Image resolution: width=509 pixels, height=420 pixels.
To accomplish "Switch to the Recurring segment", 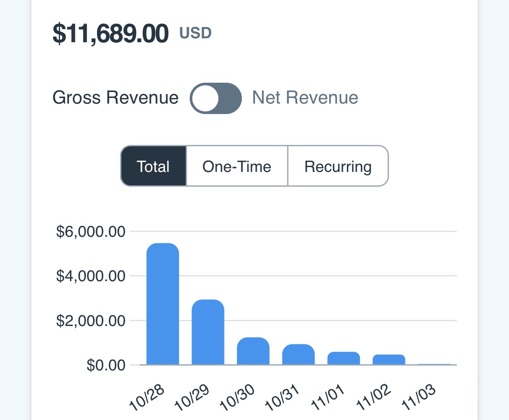I will 338,166.
